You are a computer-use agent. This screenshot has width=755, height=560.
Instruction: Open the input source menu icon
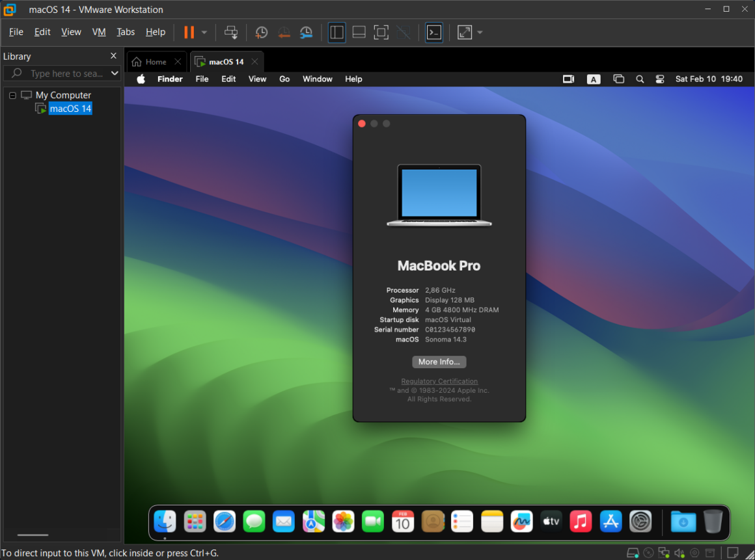[x=593, y=79]
